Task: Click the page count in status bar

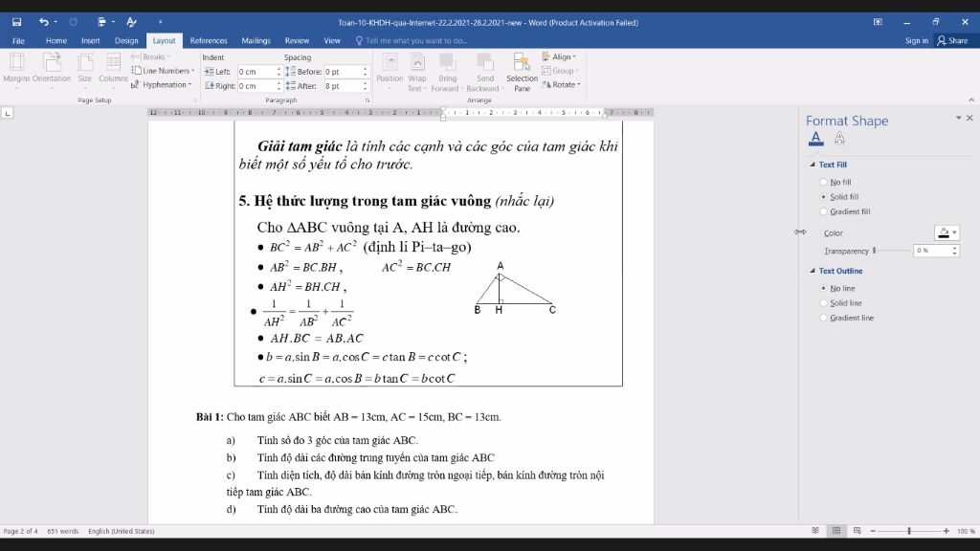Action: click(21, 531)
